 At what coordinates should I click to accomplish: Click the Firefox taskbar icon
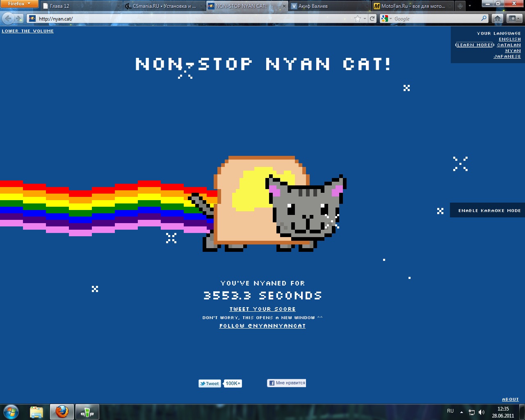pyautogui.click(x=62, y=412)
